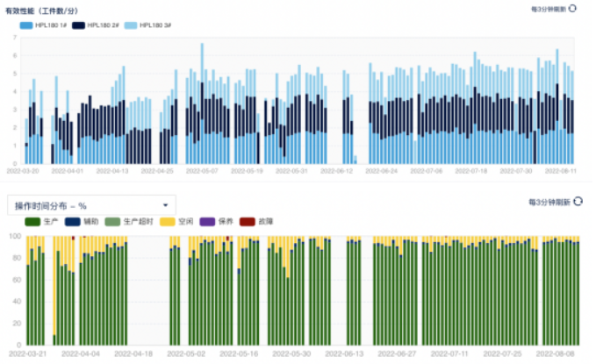Click the 2022-06-13 date label
Viewport: 596px width, 364px height.
344,353
